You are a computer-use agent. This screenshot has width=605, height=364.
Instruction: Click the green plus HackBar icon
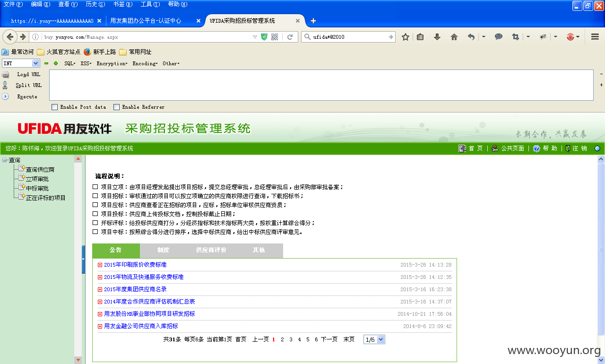(x=56, y=63)
